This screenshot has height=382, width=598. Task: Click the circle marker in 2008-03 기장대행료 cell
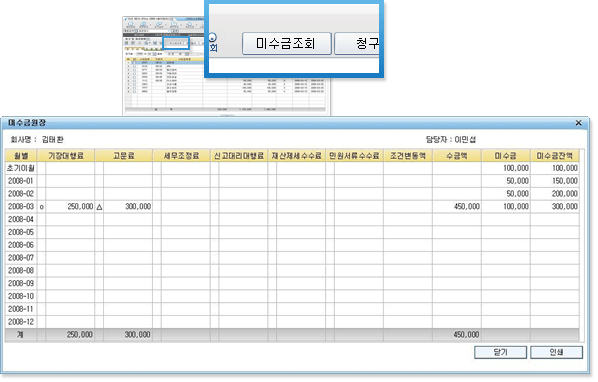pyautogui.click(x=42, y=207)
